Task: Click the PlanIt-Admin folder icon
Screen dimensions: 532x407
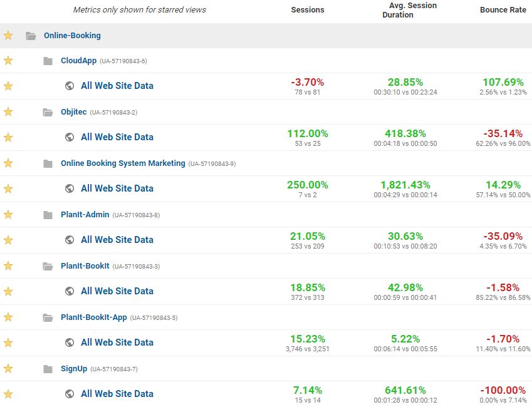Action: pyautogui.click(x=48, y=215)
